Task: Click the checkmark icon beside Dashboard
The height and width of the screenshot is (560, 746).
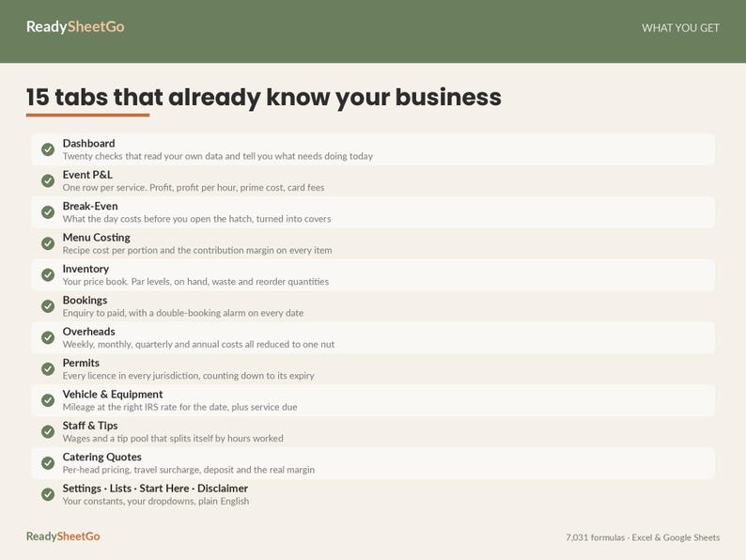Action: pos(48,149)
